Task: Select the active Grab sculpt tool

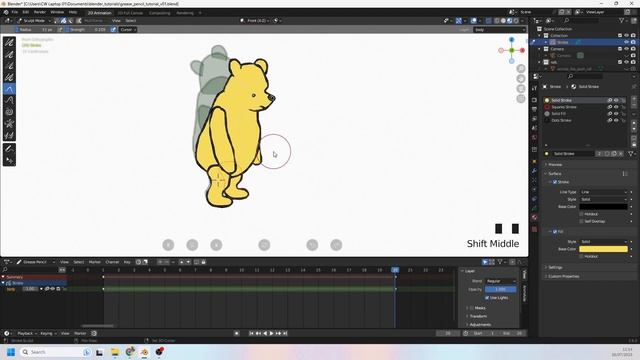Action: click(9, 89)
